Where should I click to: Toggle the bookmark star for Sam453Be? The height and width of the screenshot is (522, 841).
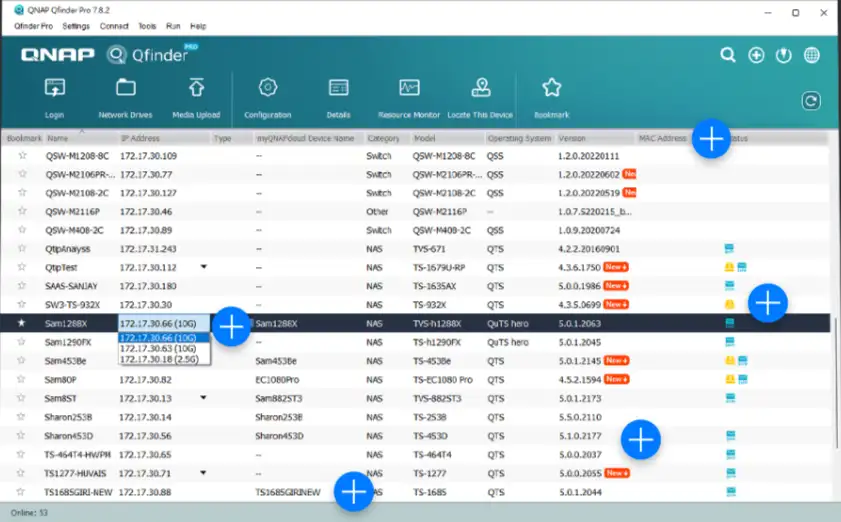tap(21, 360)
